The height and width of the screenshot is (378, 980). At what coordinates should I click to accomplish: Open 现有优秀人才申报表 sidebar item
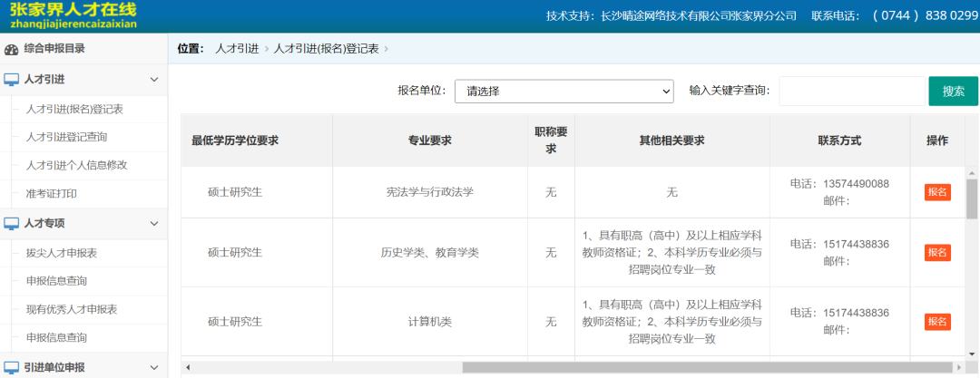pos(72,309)
